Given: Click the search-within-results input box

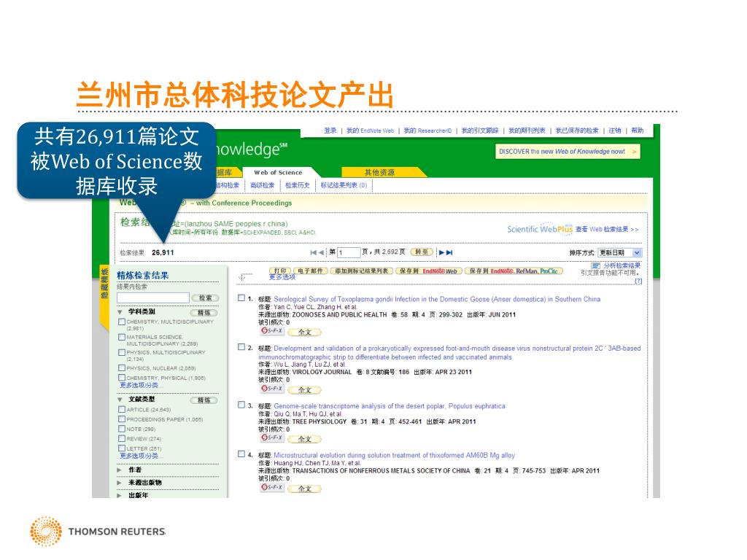Looking at the screenshot, I should (x=153, y=298).
